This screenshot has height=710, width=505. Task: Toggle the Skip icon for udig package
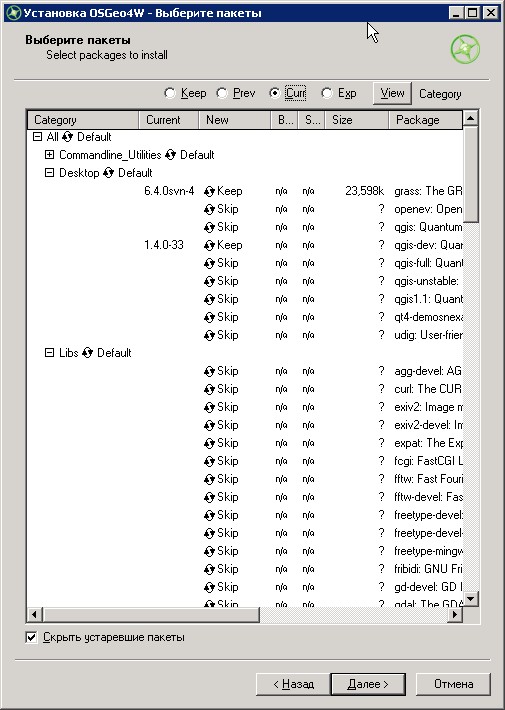(209, 336)
